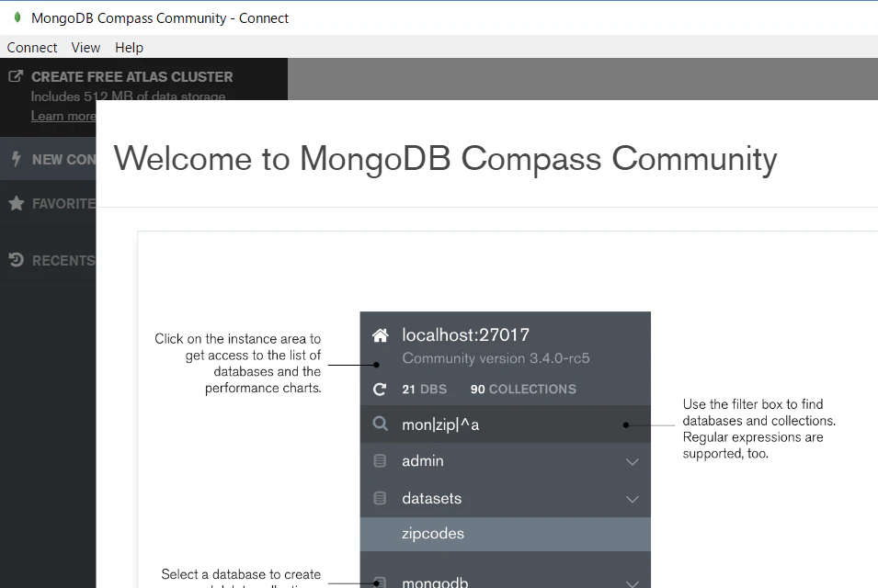Click the Favorites star icon

pyautogui.click(x=17, y=203)
